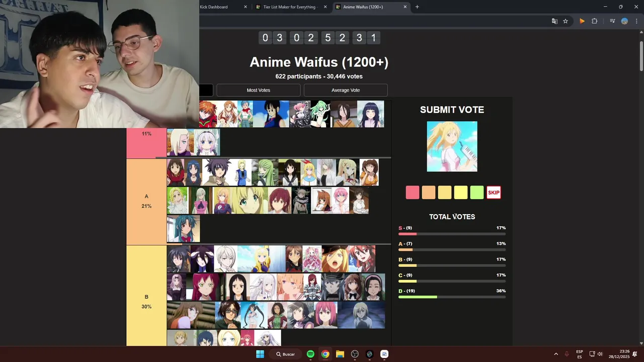Open the clock showing 23:26
644x362 pixels.
tap(619, 354)
